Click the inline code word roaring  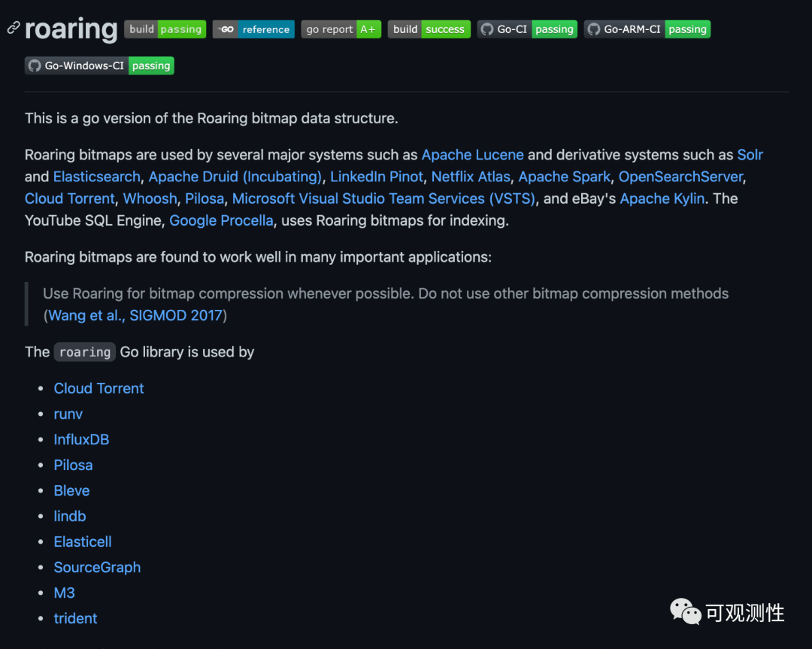tap(85, 352)
